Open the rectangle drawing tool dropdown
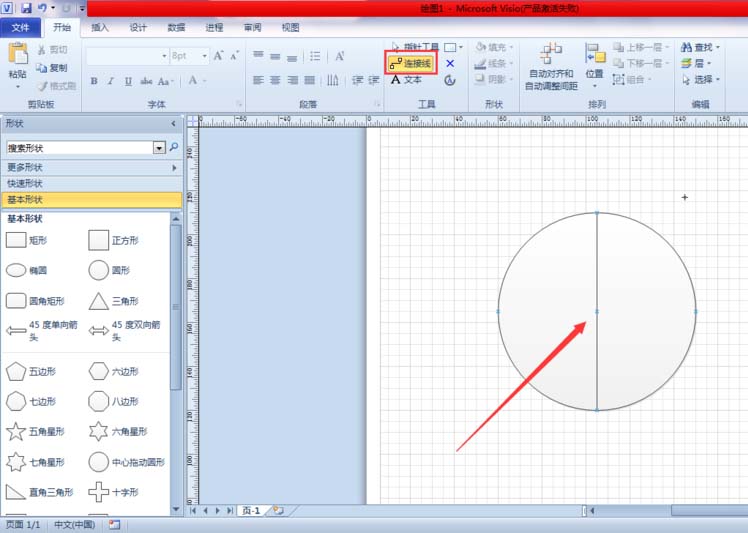 [461, 47]
